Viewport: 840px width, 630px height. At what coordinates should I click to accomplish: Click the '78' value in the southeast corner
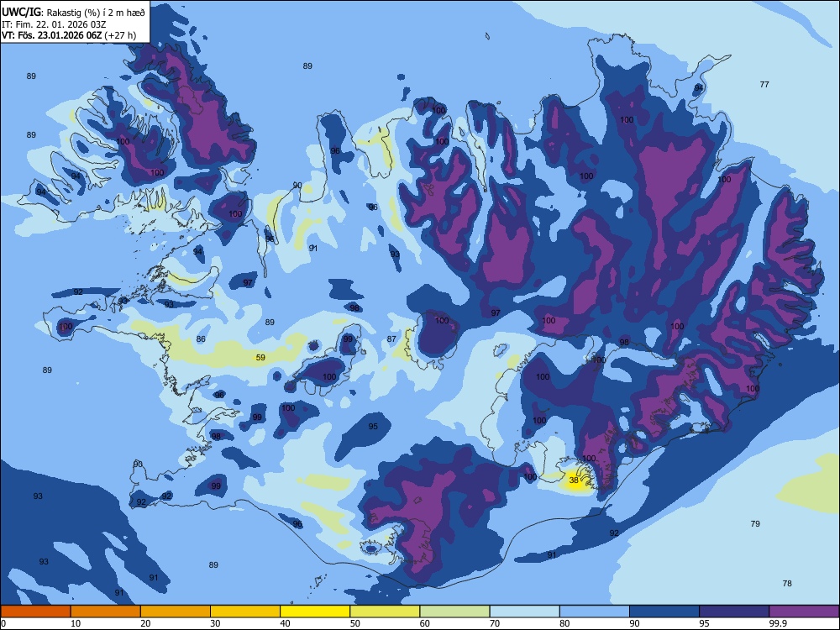pyautogui.click(x=787, y=584)
